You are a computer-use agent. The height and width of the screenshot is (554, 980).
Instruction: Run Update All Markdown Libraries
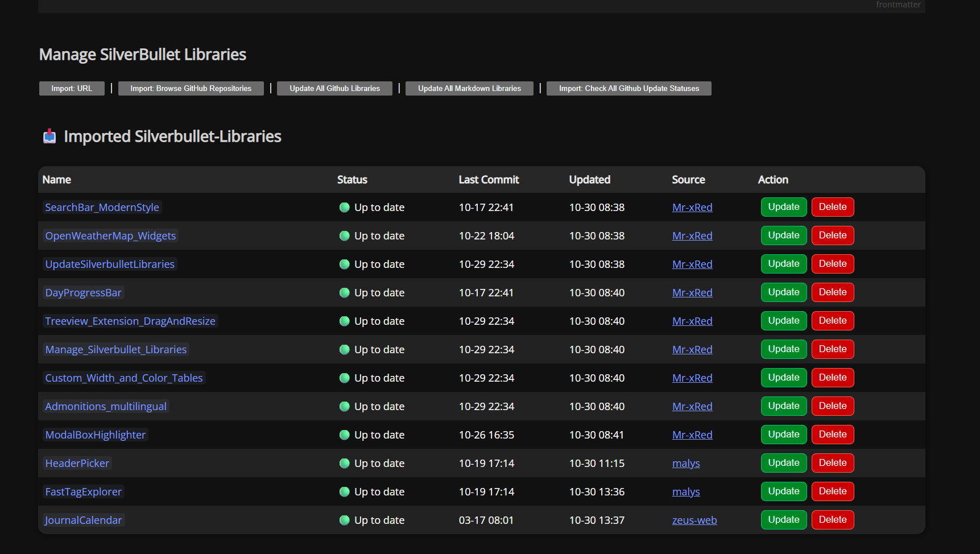coord(469,89)
